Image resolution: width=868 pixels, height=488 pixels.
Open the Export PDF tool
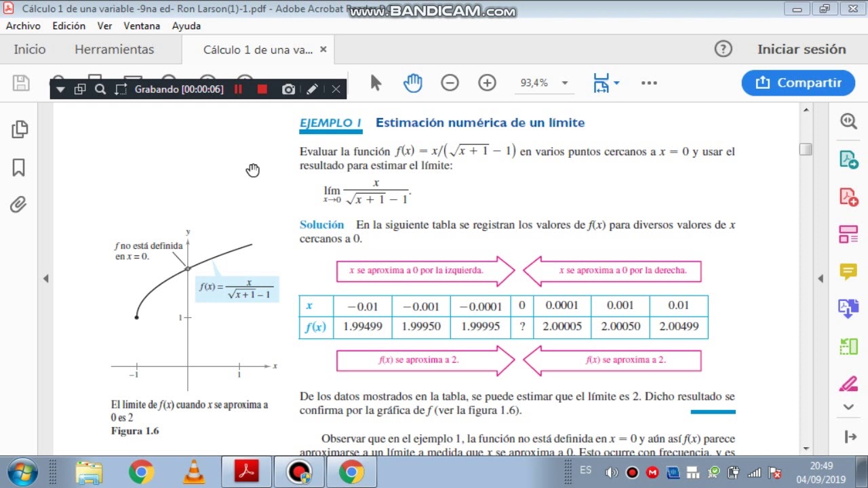[x=848, y=160]
